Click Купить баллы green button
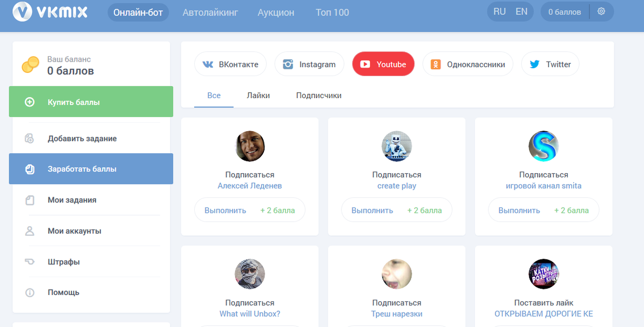Viewport: 644px width, 327px height. [x=91, y=102]
